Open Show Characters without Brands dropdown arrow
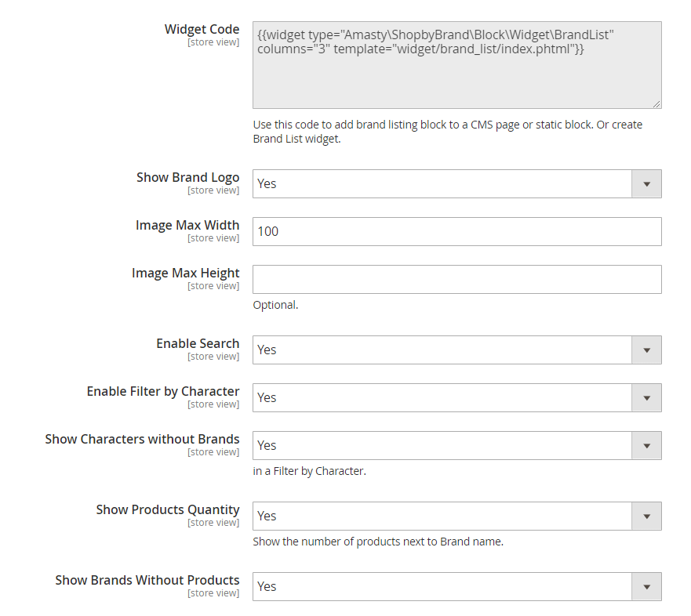The height and width of the screenshot is (616, 691). [646, 446]
